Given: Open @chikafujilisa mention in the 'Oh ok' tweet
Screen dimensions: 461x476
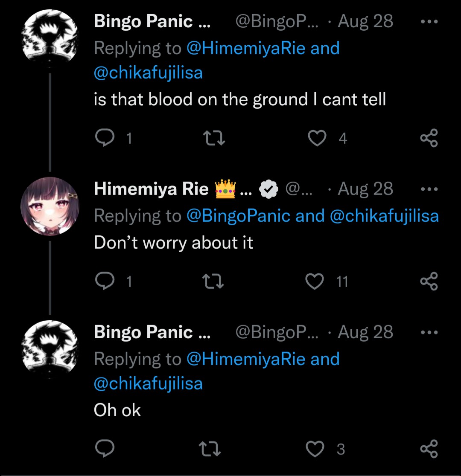Looking at the screenshot, I should 148,384.
